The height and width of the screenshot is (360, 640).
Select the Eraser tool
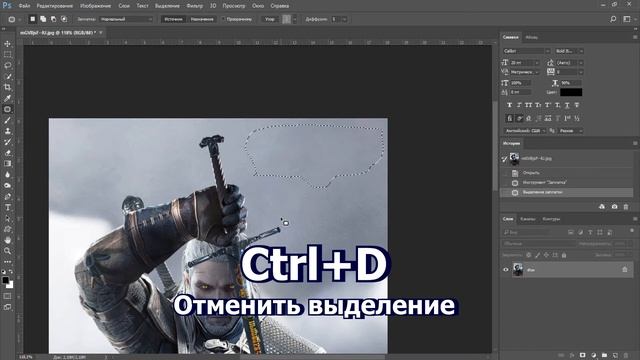coord(7,153)
